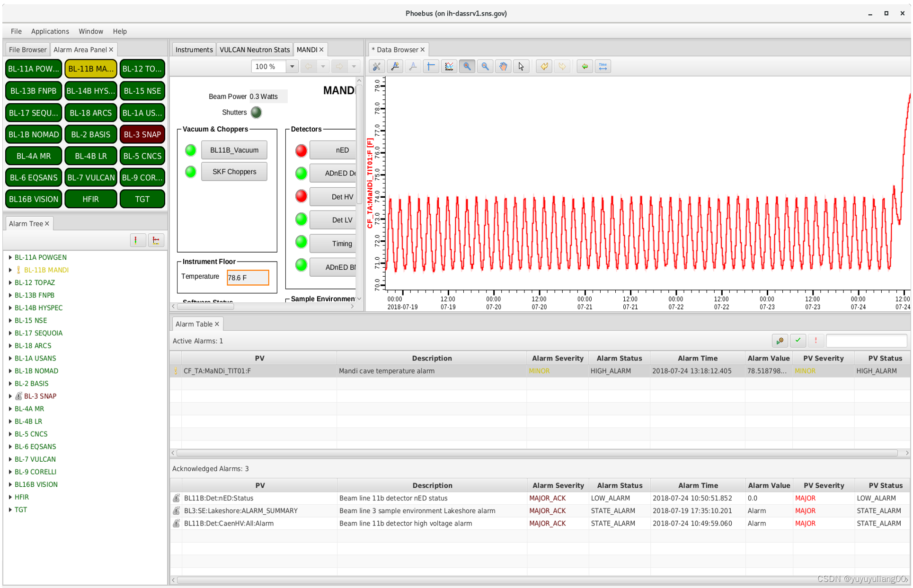Select the plain pointer tool
This screenshot has width=913, height=588.
click(x=521, y=67)
